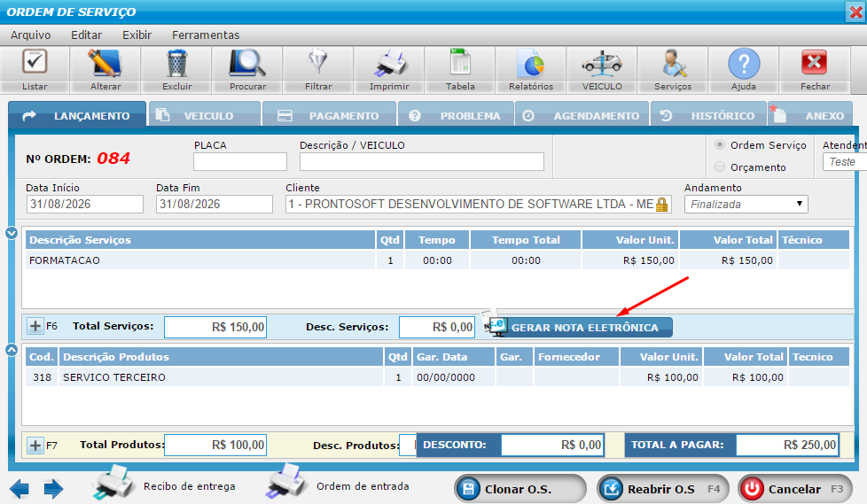Switch to the PAGAMENTO tab
This screenshot has width=867, height=504.
(330, 115)
